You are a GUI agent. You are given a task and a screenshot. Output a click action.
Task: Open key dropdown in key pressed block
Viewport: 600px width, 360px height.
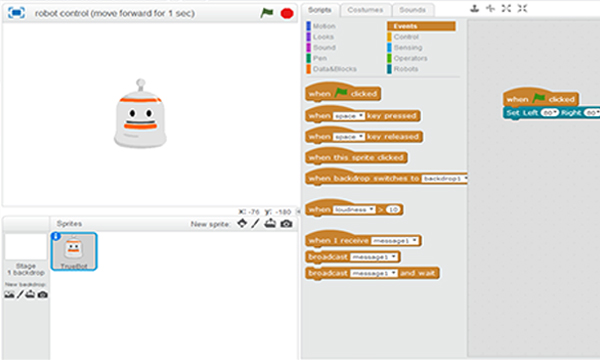tap(349, 116)
